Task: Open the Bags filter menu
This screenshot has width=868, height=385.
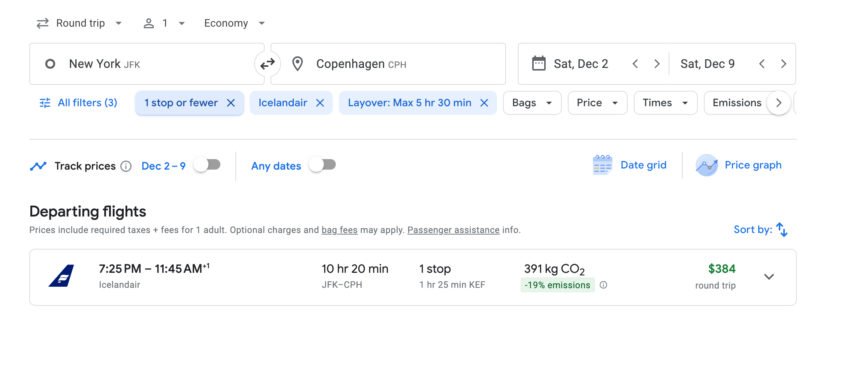Action: (532, 103)
